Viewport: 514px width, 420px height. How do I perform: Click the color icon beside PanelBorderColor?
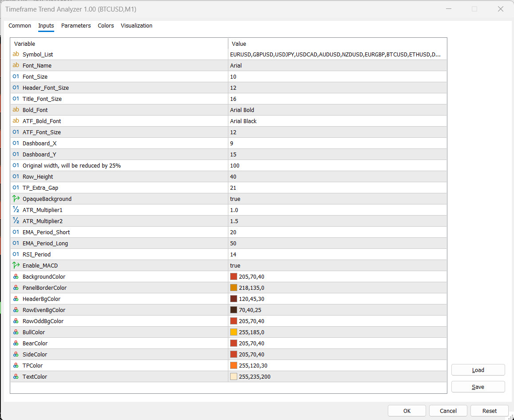(16, 288)
